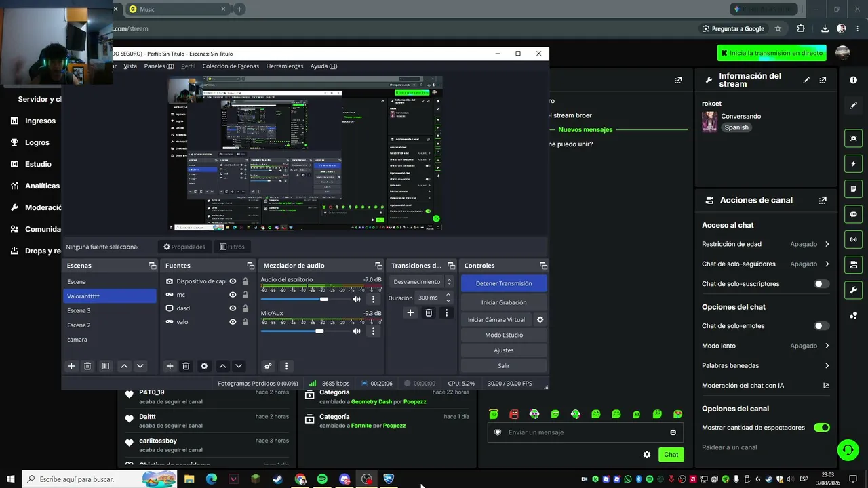
Task: Enable Chat de solo-emotes switch
Action: pyautogui.click(x=821, y=326)
